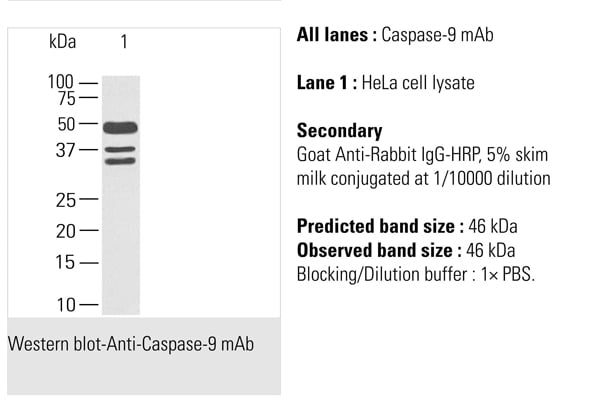Click the thick dark band near 50 kDa
Image resolution: width=600 pixels, height=411 pixels.
[x=120, y=127]
